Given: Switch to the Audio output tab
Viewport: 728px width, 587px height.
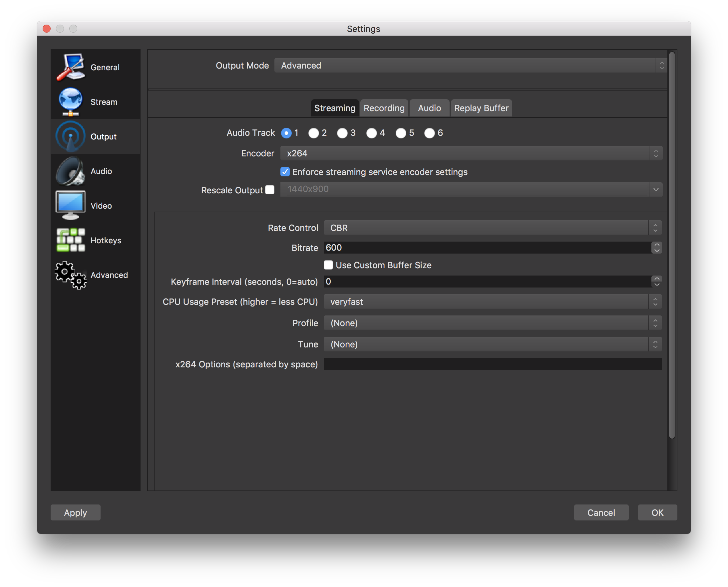Looking at the screenshot, I should 429,108.
